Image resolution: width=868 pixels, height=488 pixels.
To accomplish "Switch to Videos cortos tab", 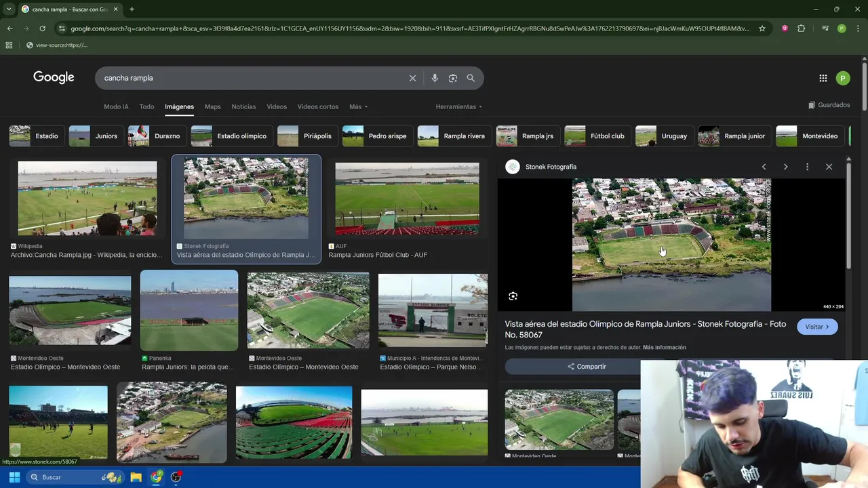I will pos(318,107).
